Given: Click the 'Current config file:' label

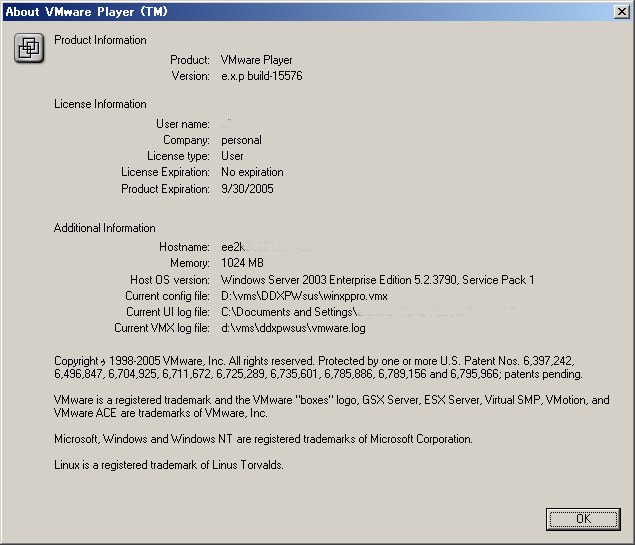Looking at the screenshot, I should 167,296.
